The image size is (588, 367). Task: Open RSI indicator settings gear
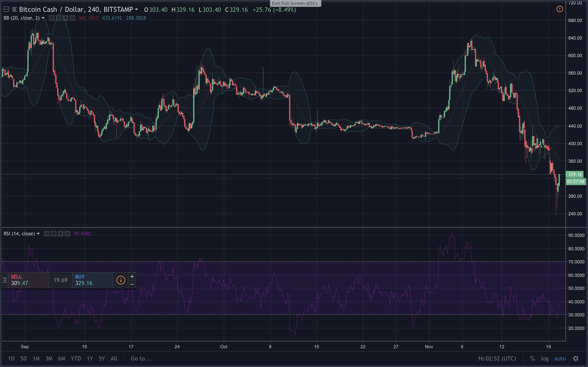pos(54,233)
